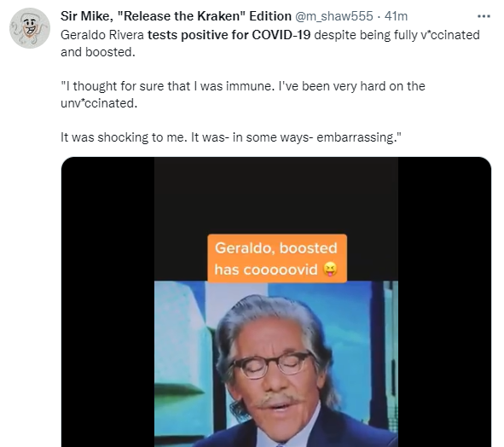This screenshot has height=447, width=504.
Task: Click the "Geraldo Rivera" name in tweet text
Action: tap(102, 35)
